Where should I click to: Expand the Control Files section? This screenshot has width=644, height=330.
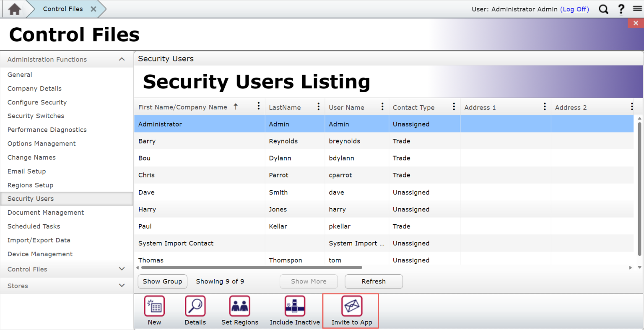(122, 269)
